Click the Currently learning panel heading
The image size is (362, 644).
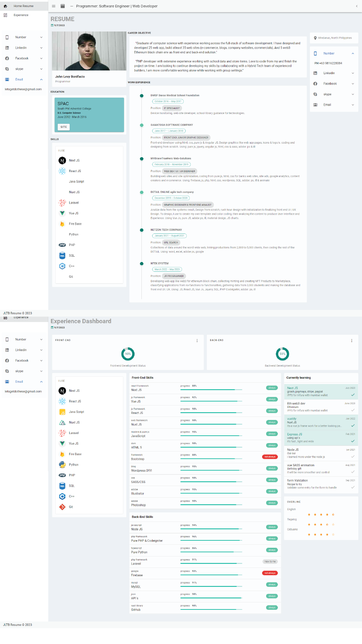tap(299, 378)
